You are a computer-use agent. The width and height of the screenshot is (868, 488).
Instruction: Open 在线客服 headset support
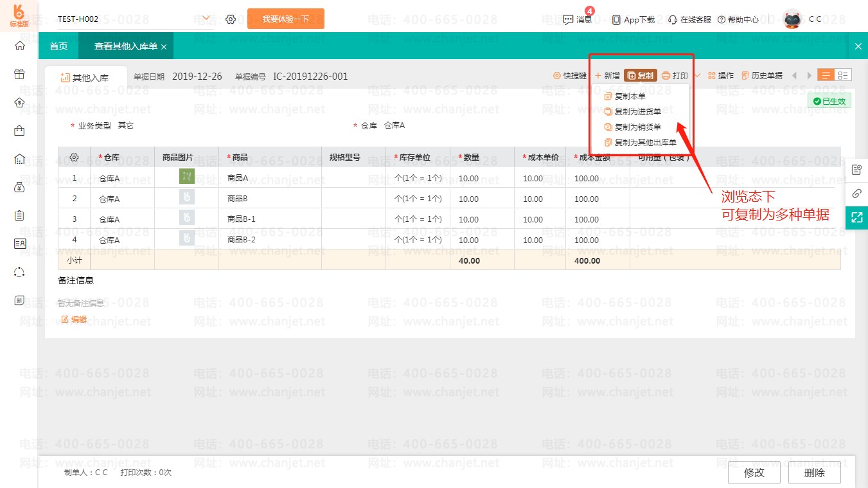[690, 20]
